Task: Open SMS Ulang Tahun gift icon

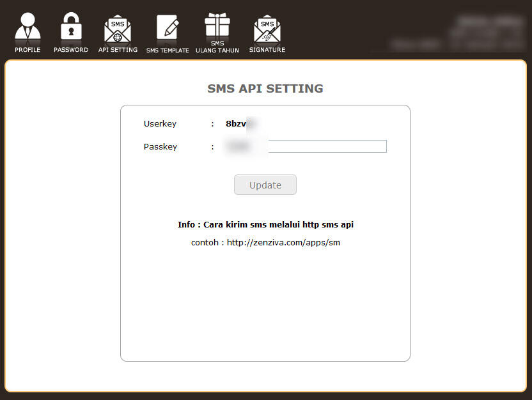Action: click(x=217, y=26)
